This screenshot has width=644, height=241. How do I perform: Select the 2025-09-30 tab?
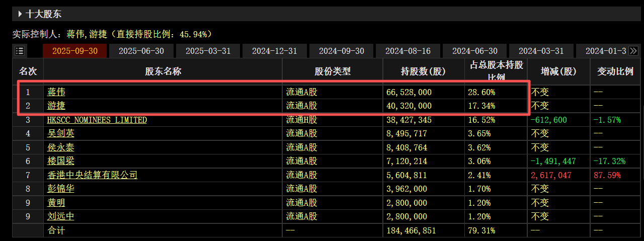74,51
